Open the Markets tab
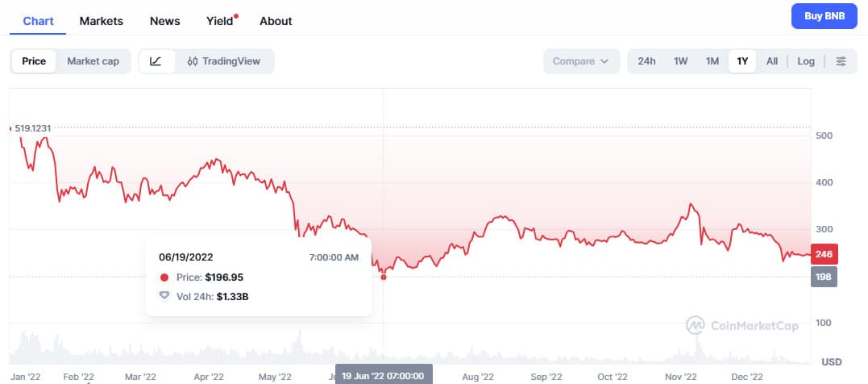Screen dimensions: 868x384 [x=102, y=21]
